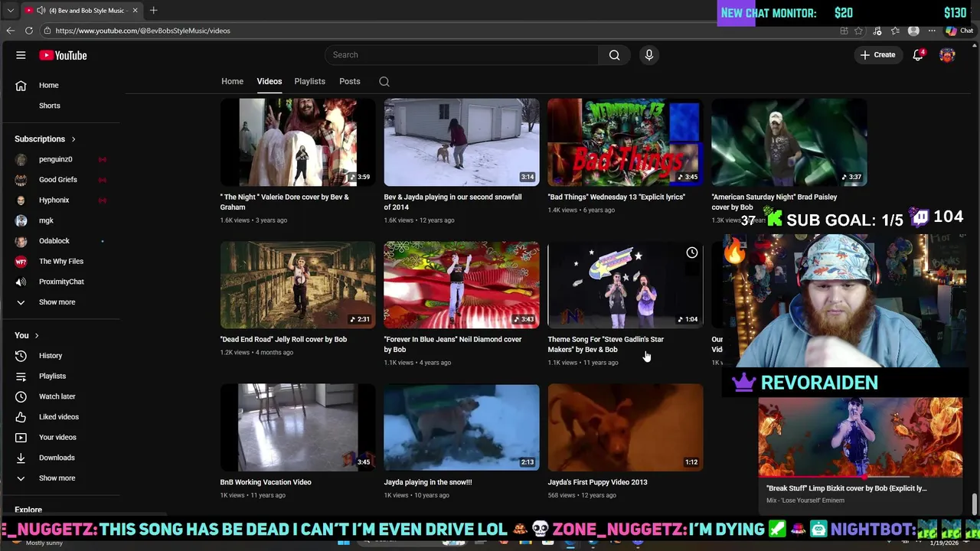Mute the tab using the speaker icon
The image size is (980, 551).
[x=41, y=10]
